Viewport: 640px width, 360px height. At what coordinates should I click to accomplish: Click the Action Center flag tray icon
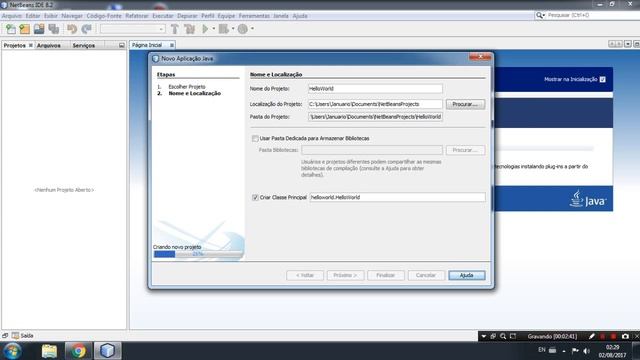[575, 351]
